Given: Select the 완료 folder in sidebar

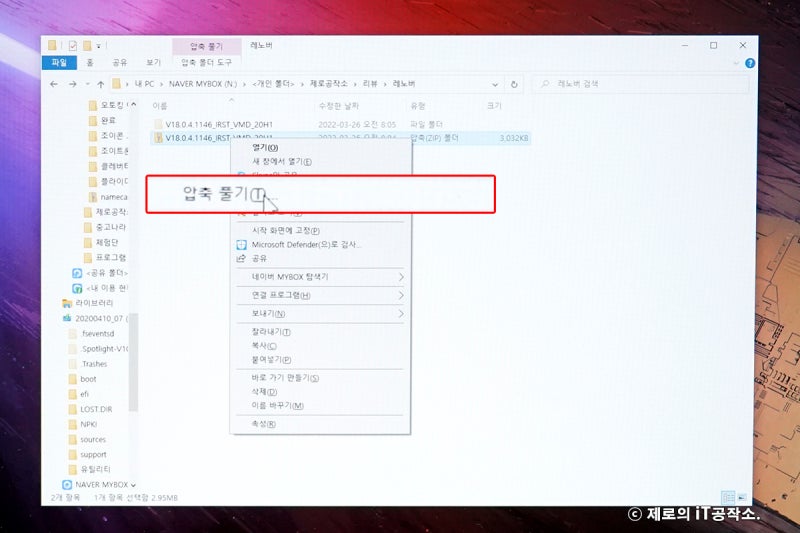Looking at the screenshot, I should (103, 120).
